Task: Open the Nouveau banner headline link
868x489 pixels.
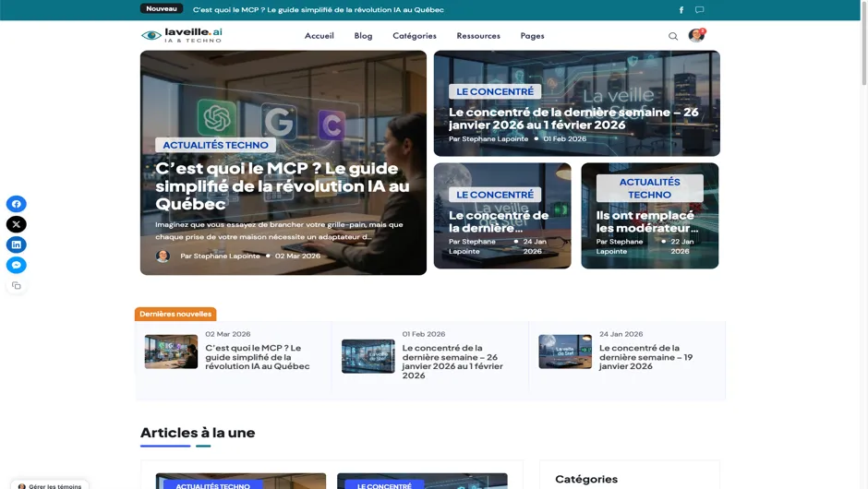Action: pyautogui.click(x=319, y=10)
